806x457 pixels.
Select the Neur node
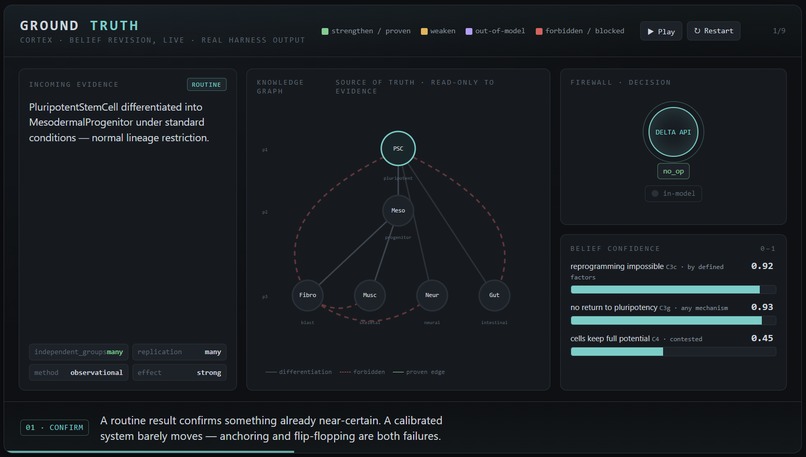pyautogui.click(x=432, y=295)
